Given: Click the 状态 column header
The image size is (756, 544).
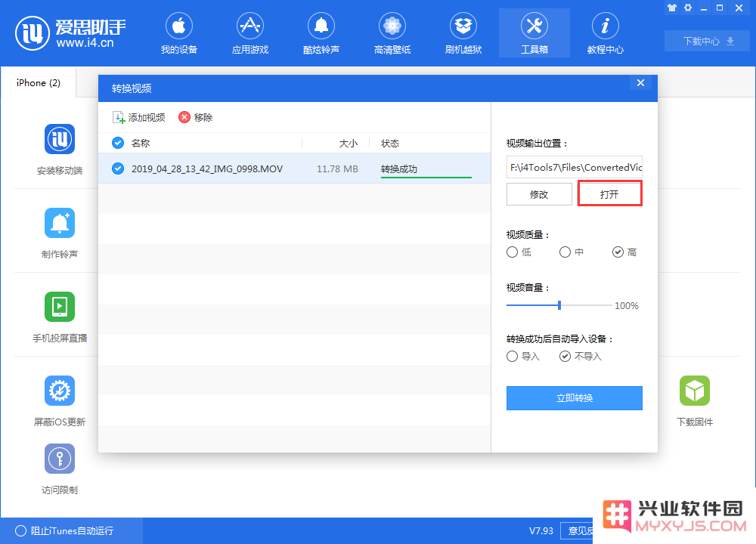Looking at the screenshot, I should coord(390,144).
